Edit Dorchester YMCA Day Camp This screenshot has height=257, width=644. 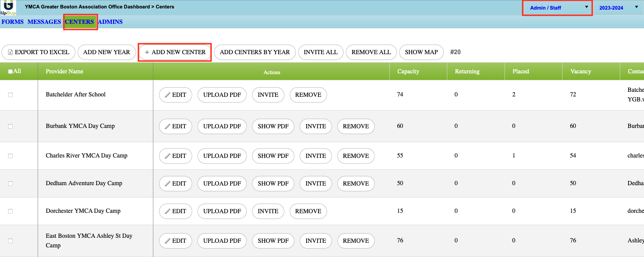tap(176, 211)
